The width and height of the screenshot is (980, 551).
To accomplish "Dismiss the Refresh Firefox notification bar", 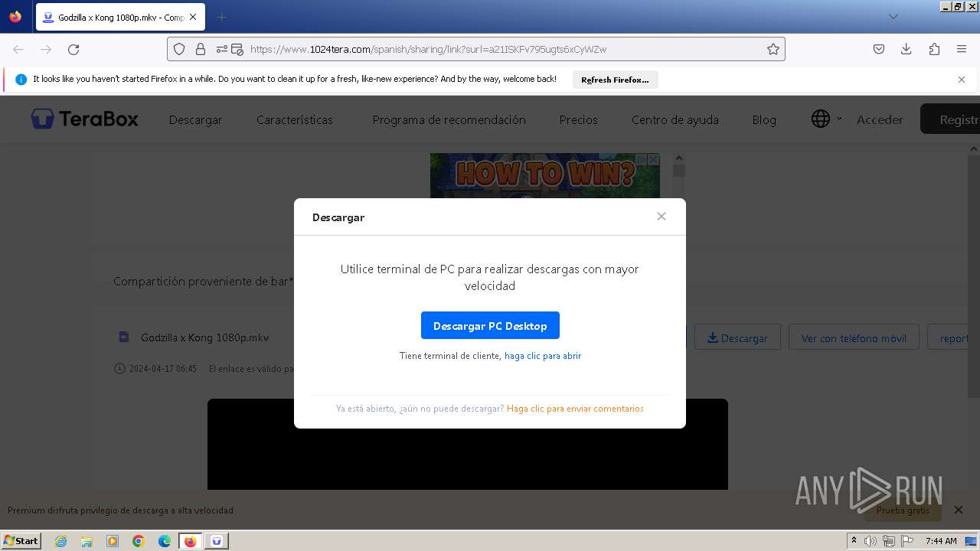I will pyautogui.click(x=962, y=80).
